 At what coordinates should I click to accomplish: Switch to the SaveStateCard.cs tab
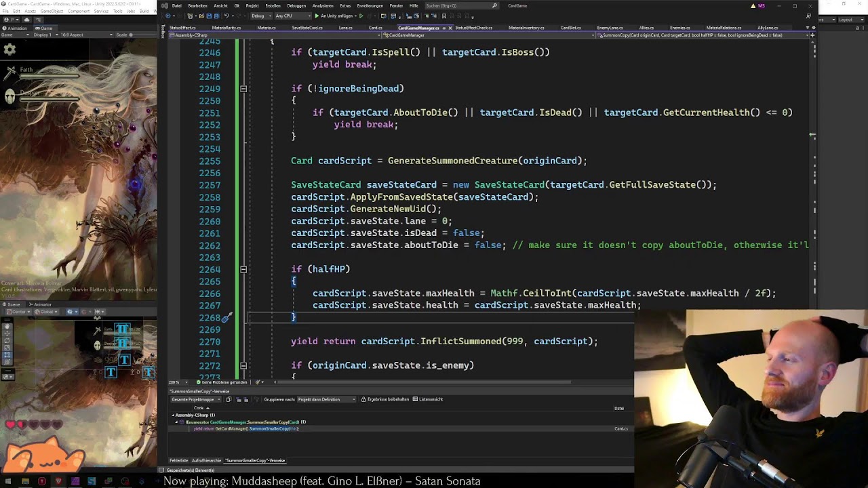[x=307, y=28]
